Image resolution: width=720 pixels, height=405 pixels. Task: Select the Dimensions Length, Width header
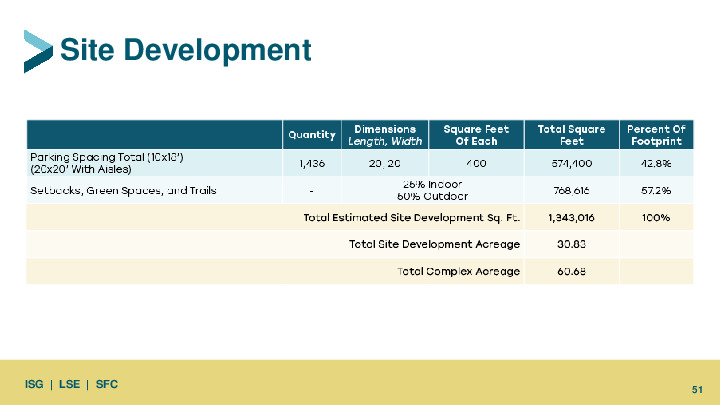[x=381, y=135]
